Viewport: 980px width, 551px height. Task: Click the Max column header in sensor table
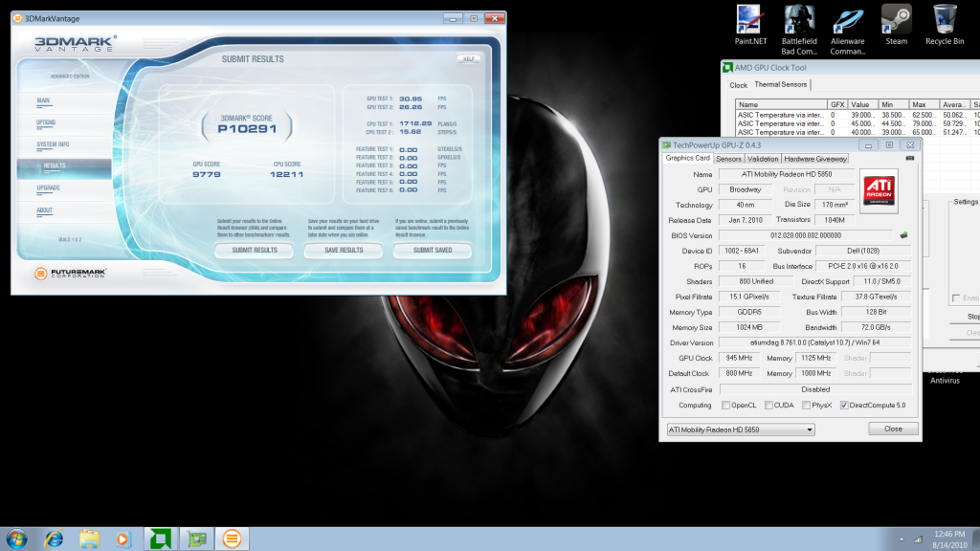[x=924, y=104]
